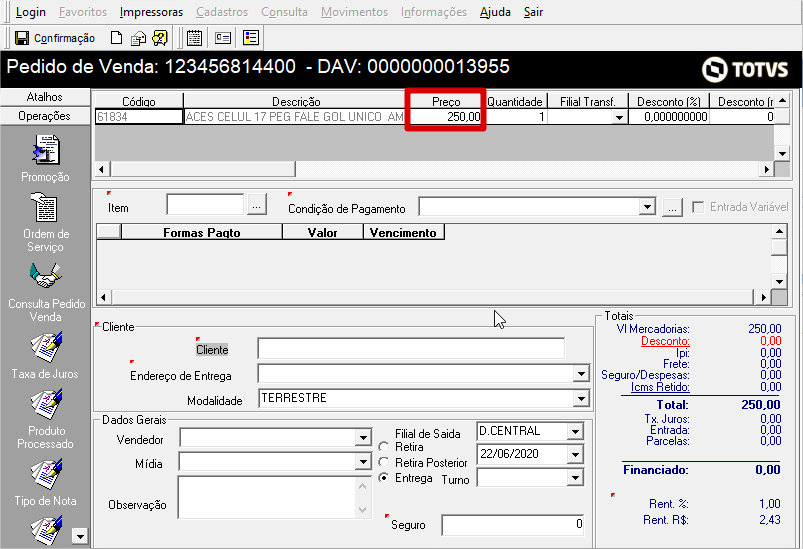
Task: Expand the Modalidade TERRESTRE dropdown
Action: tap(581, 398)
